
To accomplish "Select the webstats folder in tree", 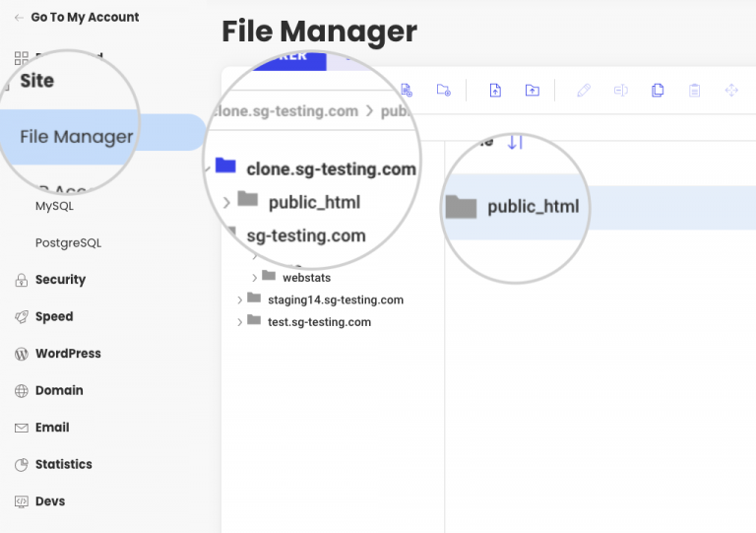I will click(x=307, y=278).
